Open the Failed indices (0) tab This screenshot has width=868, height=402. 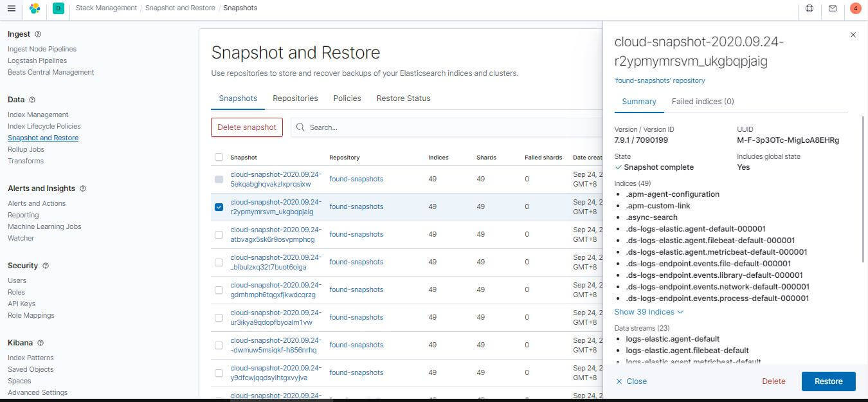702,102
